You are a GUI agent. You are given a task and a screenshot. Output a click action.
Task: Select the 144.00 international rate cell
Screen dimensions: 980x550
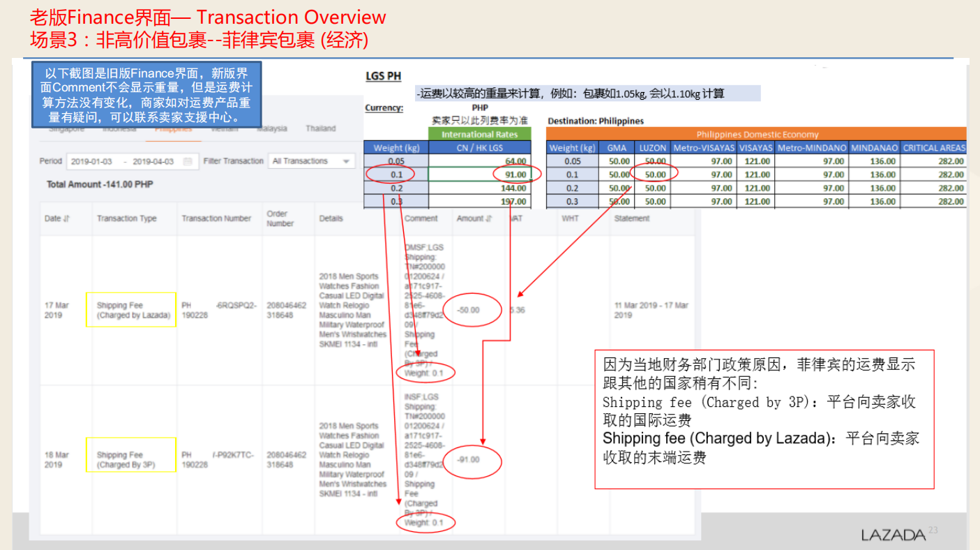[x=479, y=188]
